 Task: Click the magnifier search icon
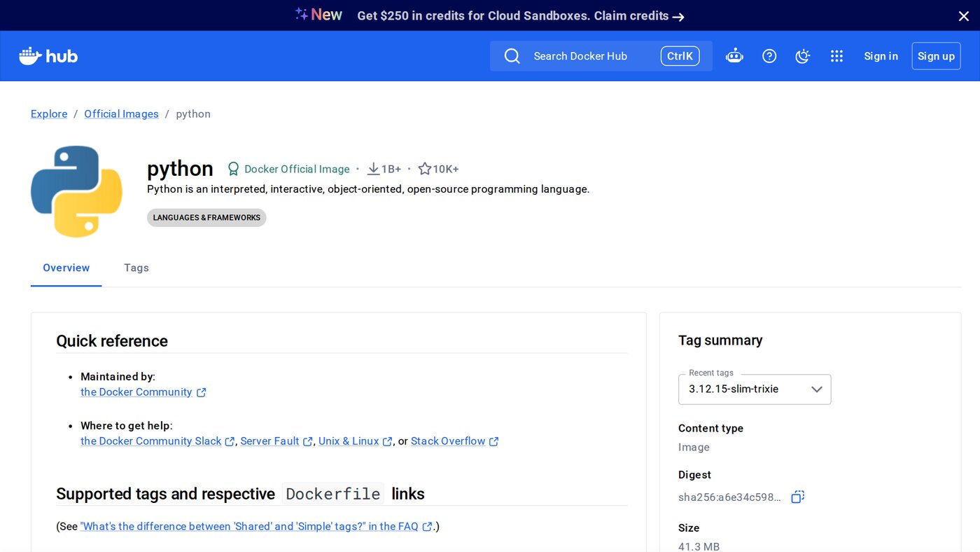point(512,56)
